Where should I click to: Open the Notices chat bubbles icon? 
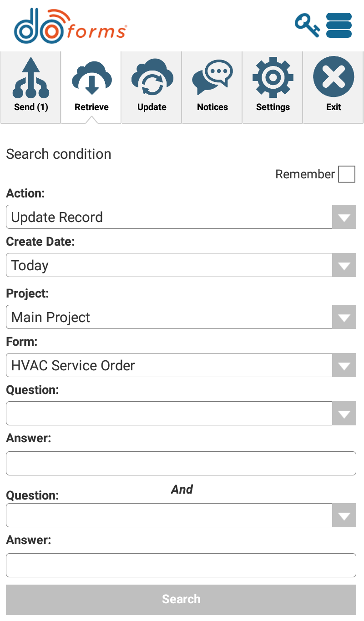(x=212, y=77)
